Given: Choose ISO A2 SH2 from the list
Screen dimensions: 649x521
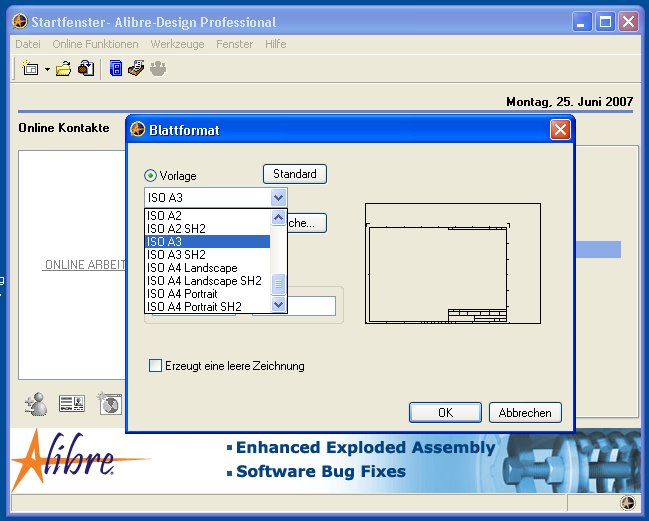Looking at the screenshot, I should [x=207, y=228].
